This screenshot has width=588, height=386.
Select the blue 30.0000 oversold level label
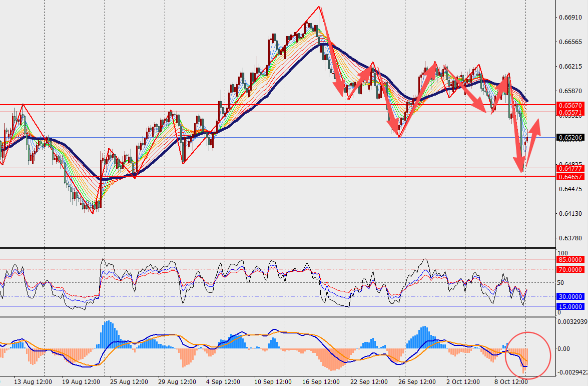(570, 296)
